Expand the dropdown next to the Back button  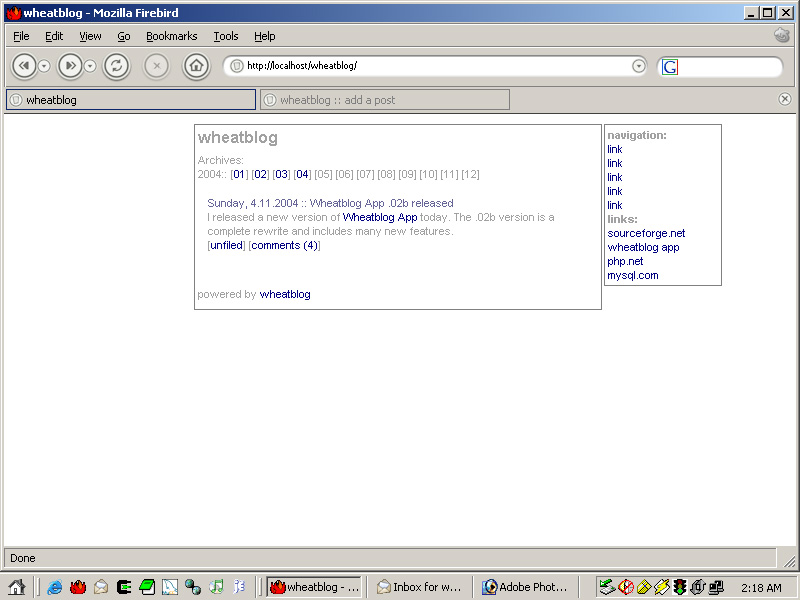pos(44,65)
